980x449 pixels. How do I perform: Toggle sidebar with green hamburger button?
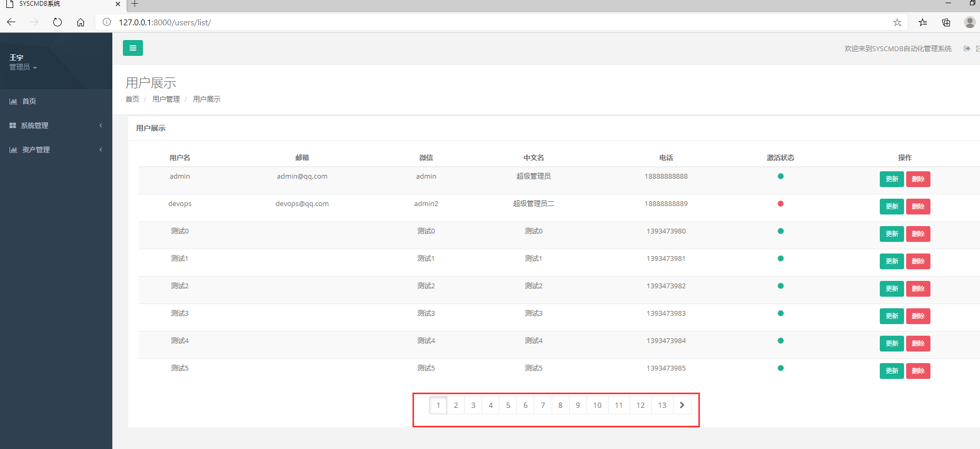point(133,48)
